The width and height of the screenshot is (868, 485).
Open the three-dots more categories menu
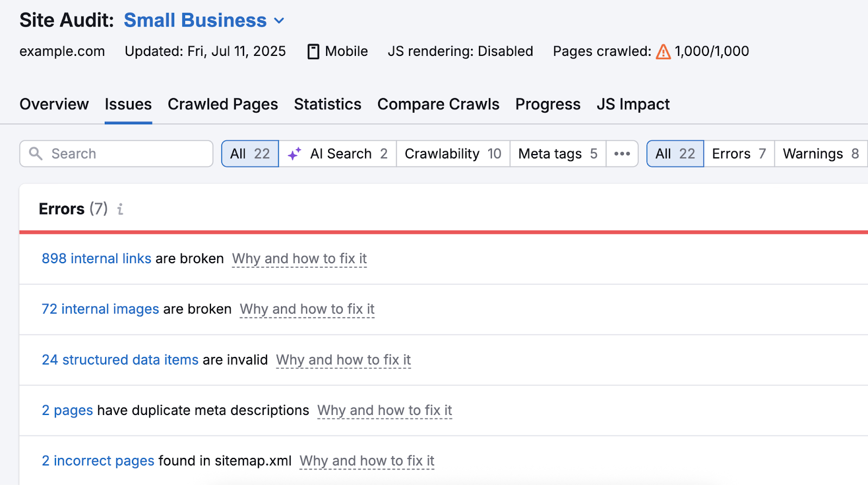coord(622,154)
